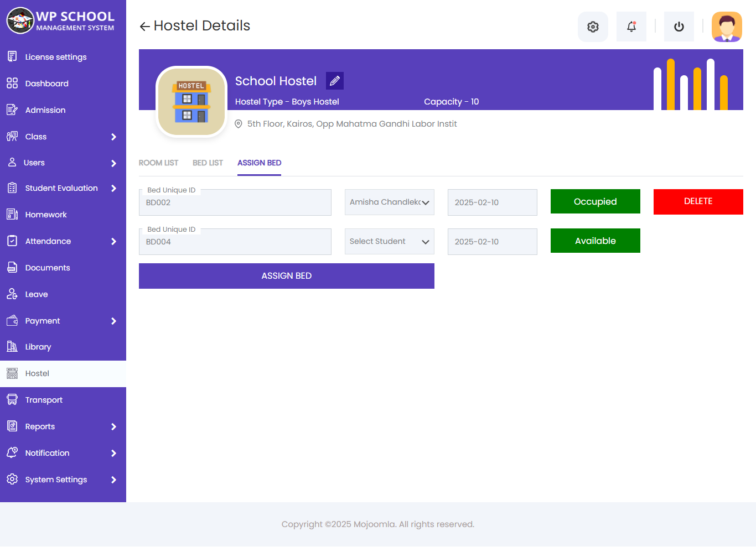
Task: Click the Users person icon
Action: (x=12, y=162)
